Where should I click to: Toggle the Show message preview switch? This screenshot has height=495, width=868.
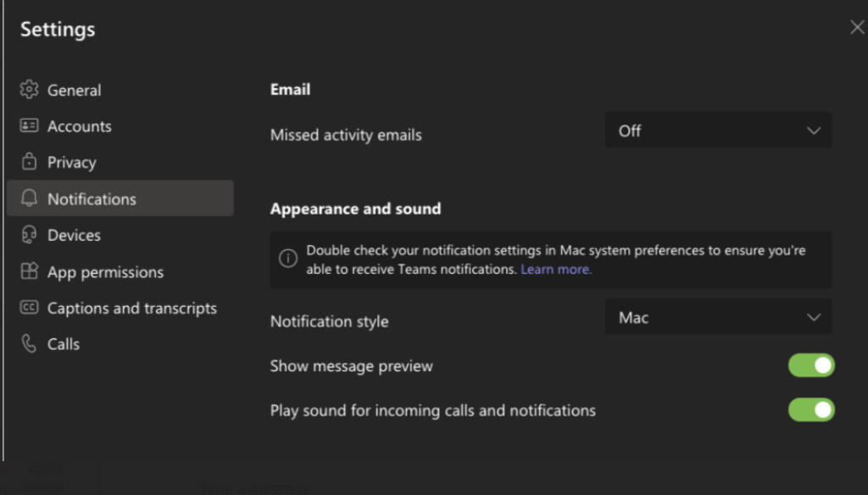(810, 365)
